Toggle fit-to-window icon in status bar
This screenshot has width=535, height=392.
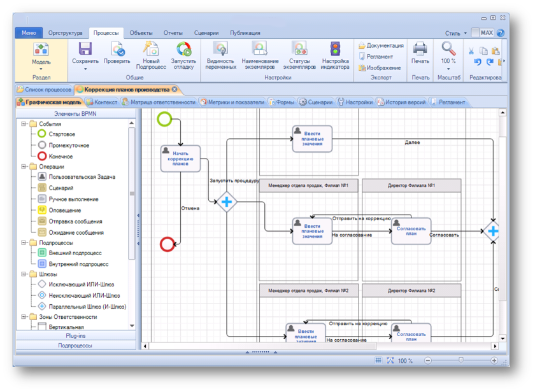(x=390, y=361)
